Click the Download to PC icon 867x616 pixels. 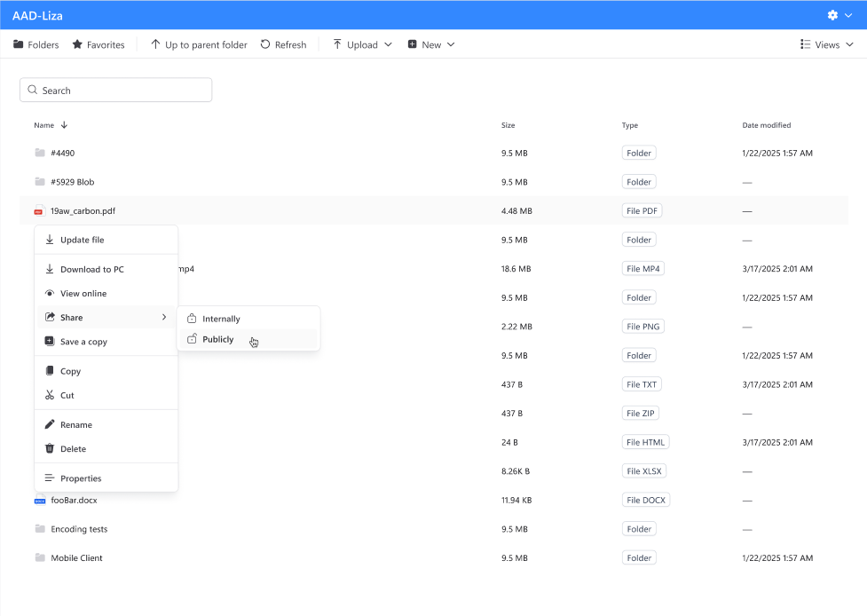[48, 269]
